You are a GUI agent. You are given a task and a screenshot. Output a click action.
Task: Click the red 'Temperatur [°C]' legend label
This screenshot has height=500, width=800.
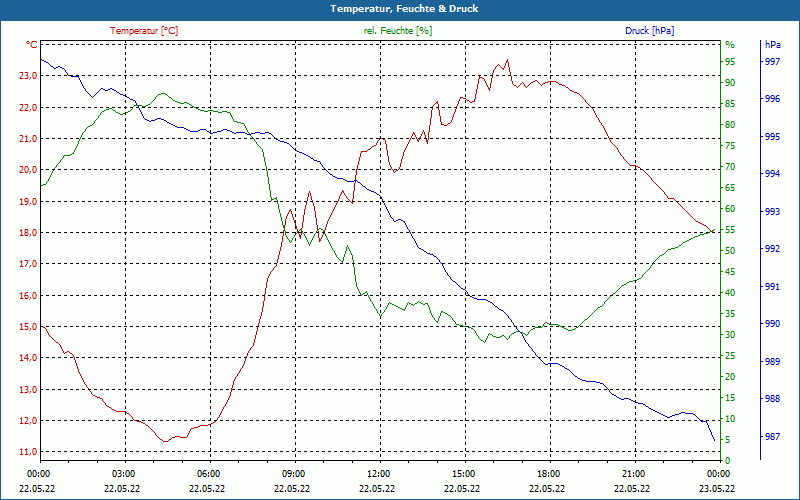click(144, 31)
